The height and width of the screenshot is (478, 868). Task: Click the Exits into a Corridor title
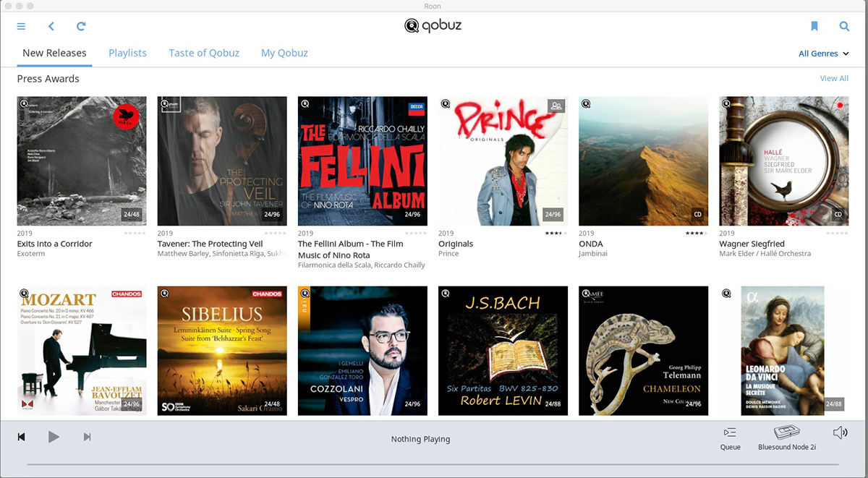(x=55, y=244)
